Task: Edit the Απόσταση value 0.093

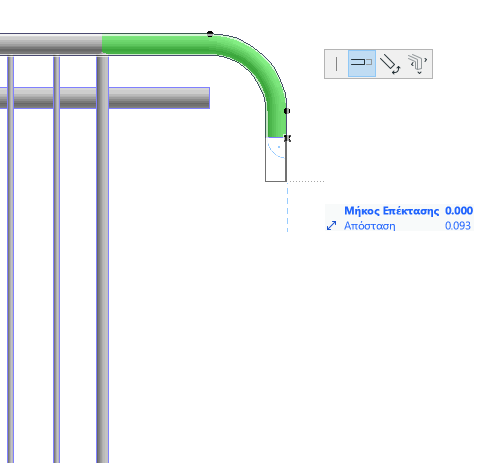Action: [x=458, y=226]
